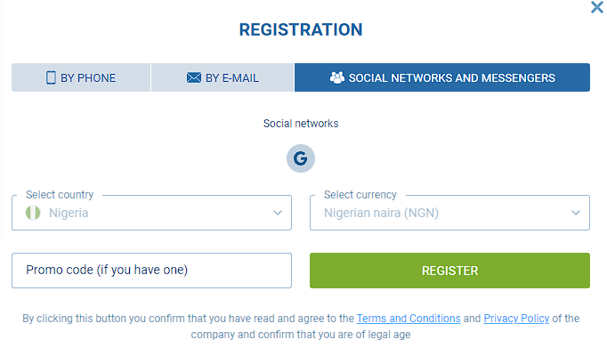Focus the Promo code input field
Image resolution: width=607 pixels, height=364 pixels.
click(x=151, y=271)
